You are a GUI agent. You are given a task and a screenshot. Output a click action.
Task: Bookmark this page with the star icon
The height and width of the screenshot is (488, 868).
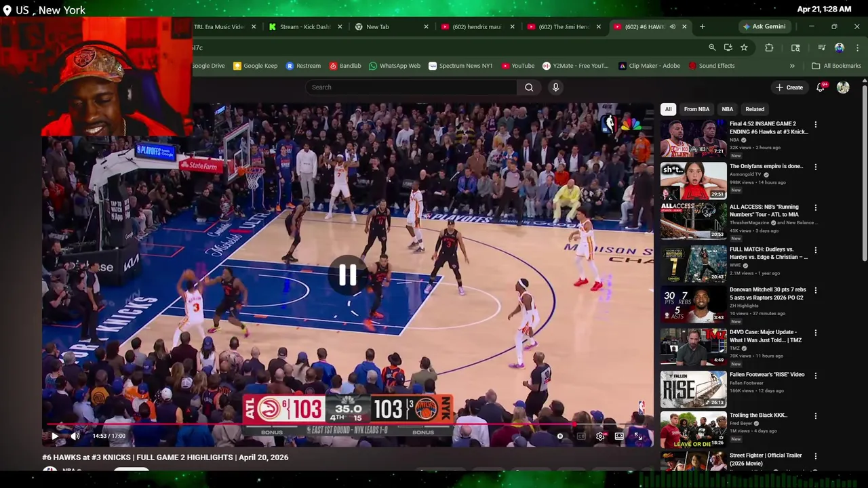[744, 47]
